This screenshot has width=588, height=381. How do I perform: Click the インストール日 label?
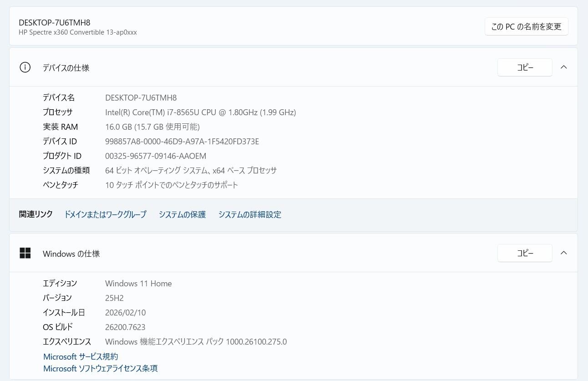coord(64,312)
